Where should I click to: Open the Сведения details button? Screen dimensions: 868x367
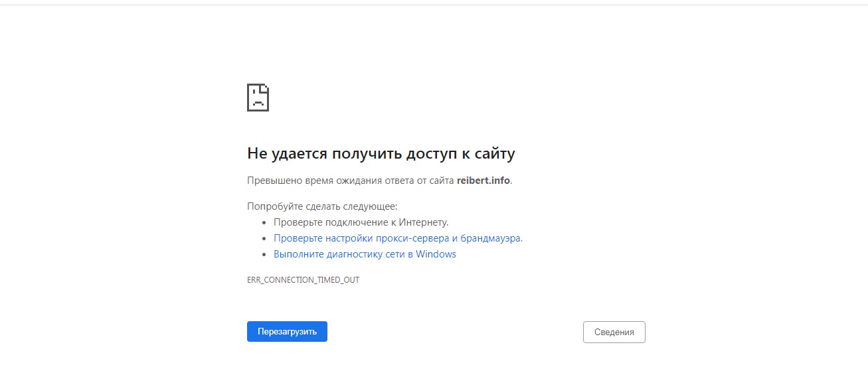point(614,332)
